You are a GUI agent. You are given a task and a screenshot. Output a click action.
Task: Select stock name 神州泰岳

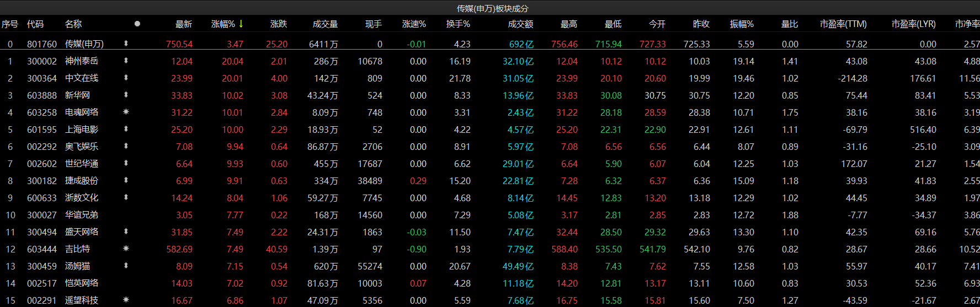[82, 61]
